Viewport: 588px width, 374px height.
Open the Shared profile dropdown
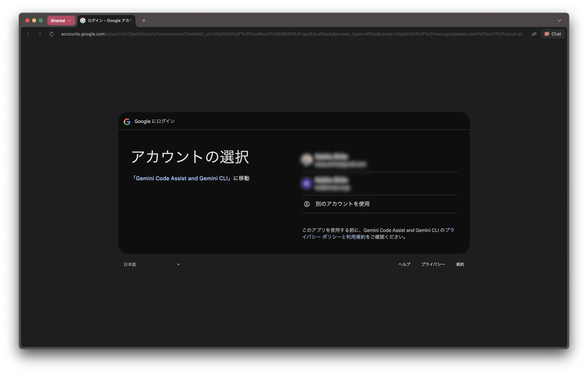(x=61, y=20)
